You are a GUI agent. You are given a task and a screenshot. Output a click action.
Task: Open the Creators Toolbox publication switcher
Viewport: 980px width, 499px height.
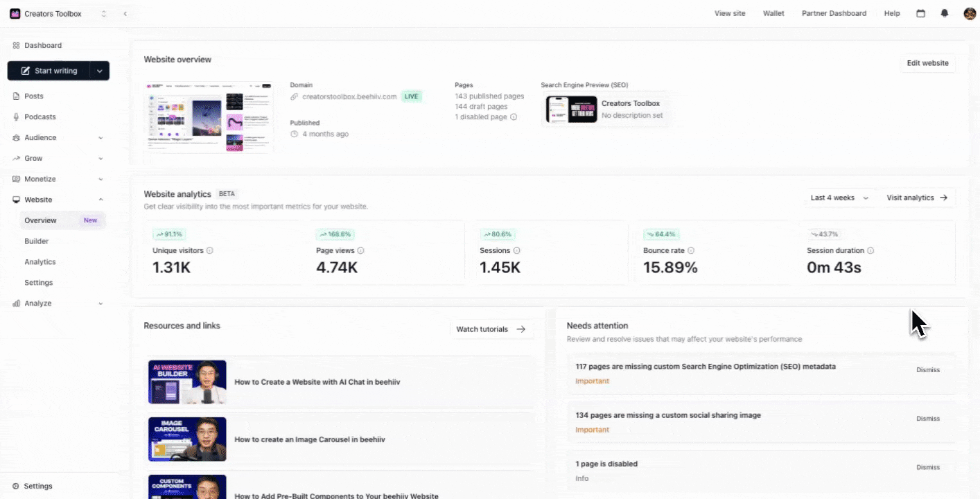click(x=59, y=14)
